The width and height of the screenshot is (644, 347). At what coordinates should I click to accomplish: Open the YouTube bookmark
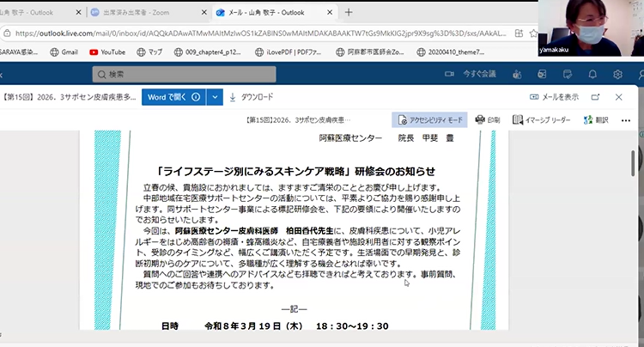107,52
